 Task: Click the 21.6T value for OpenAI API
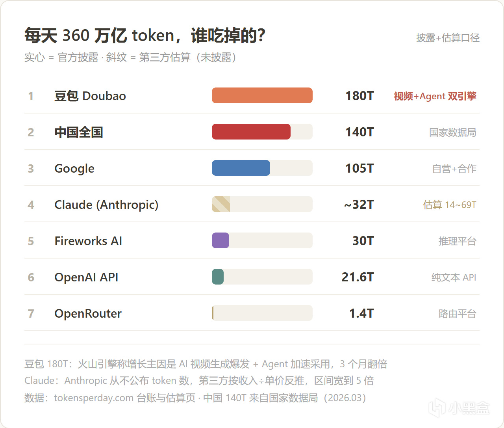coord(358,277)
